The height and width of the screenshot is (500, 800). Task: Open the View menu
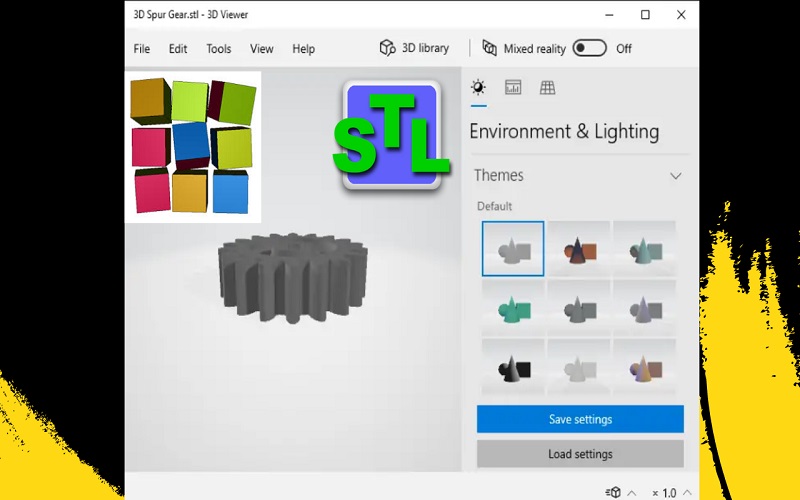click(x=262, y=49)
